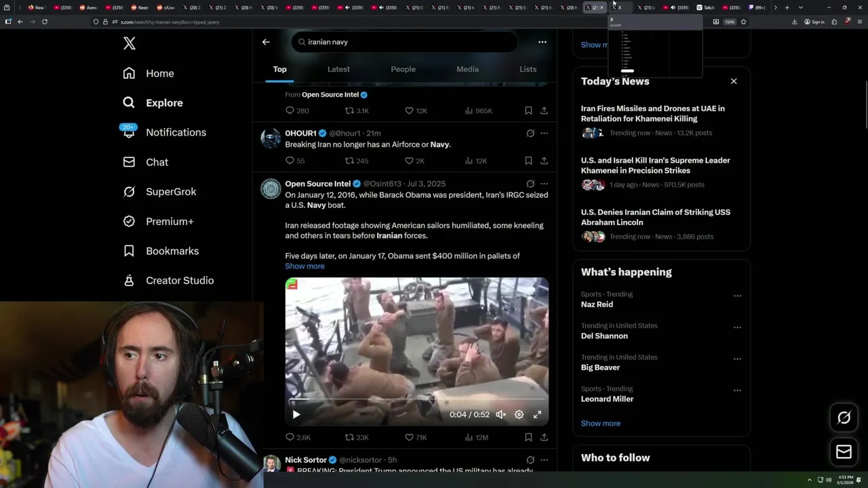Viewport: 868px width, 488px height.
Task: Open Open Source Intel Jul 3 post avatar
Action: [x=271, y=188]
